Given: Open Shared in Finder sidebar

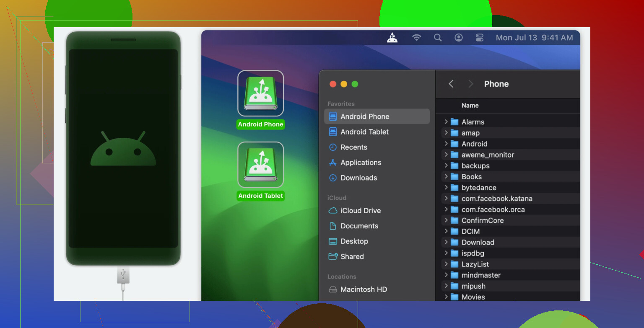Looking at the screenshot, I should 377,256.
